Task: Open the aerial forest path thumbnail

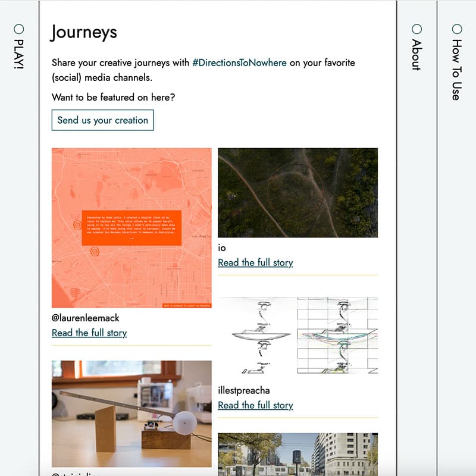Action: pos(297,192)
